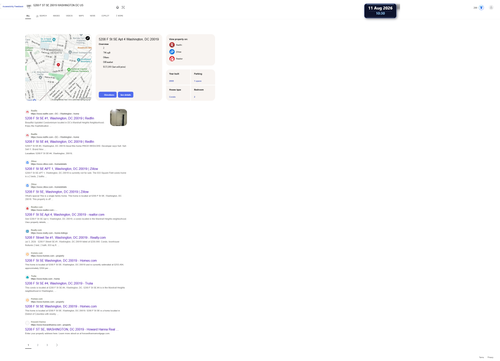Viewport: 500px width, 361px height.
Task: Go to results page 2
Action: tap(38, 345)
